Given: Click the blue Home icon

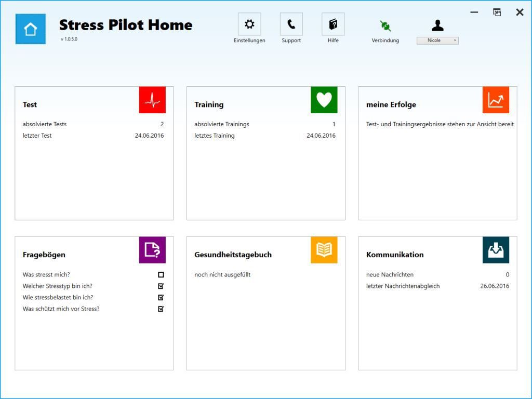Looking at the screenshot, I should pos(31,29).
